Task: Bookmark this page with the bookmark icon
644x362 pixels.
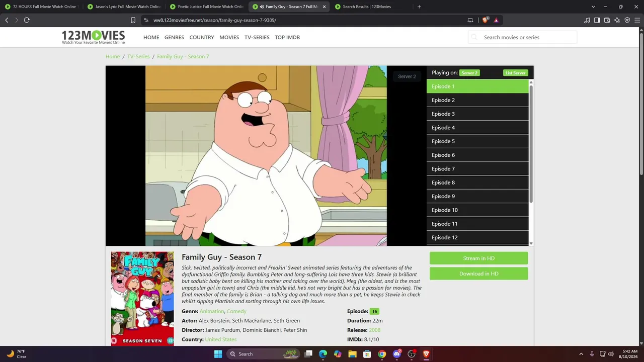Action: coord(133,20)
